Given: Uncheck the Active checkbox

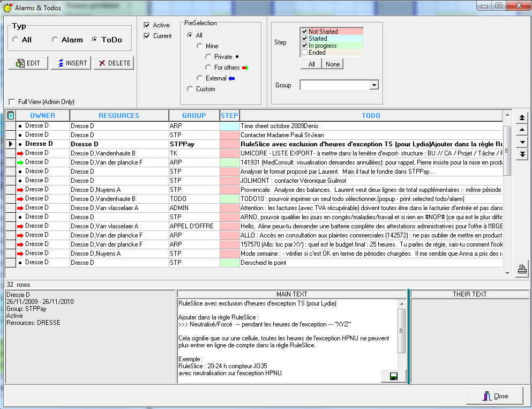Looking at the screenshot, I should [x=147, y=25].
